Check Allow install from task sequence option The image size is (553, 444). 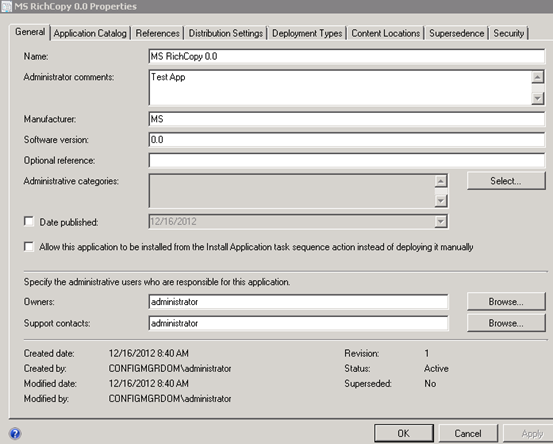click(29, 246)
